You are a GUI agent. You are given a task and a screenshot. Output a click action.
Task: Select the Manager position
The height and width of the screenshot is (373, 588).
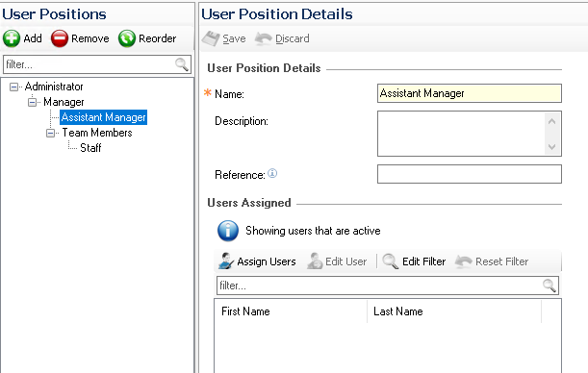pos(64,102)
